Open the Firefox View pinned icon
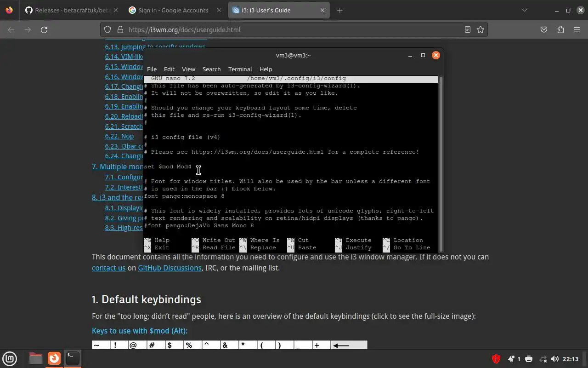 click(9, 10)
